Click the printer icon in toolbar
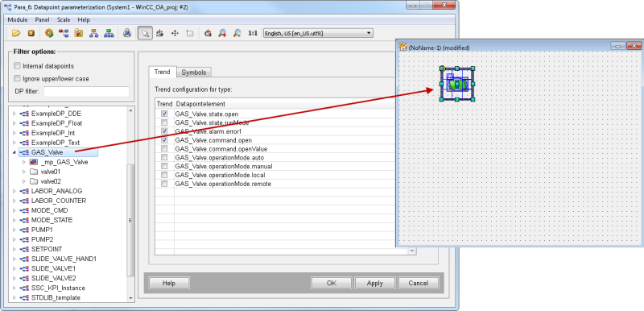This screenshot has height=311, width=644. pos(127,33)
